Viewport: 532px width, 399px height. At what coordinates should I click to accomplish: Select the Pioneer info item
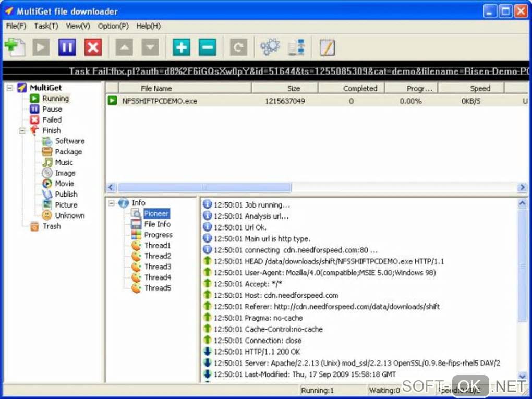pos(156,213)
